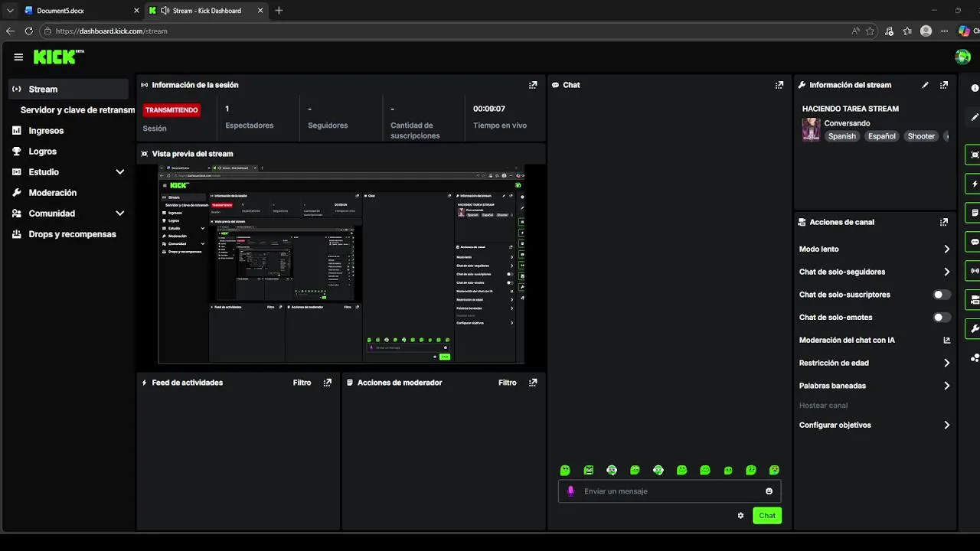Click the TRANSMITIENDO status badge
This screenshot has width=980, height=551.
click(172, 110)
